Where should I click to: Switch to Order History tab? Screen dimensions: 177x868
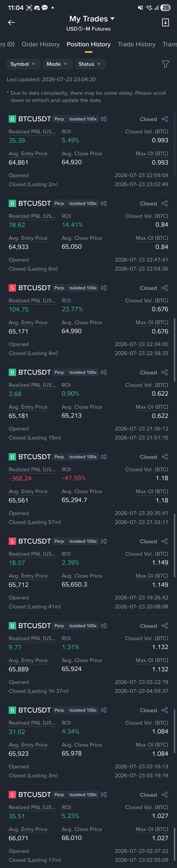coord(40,44)
